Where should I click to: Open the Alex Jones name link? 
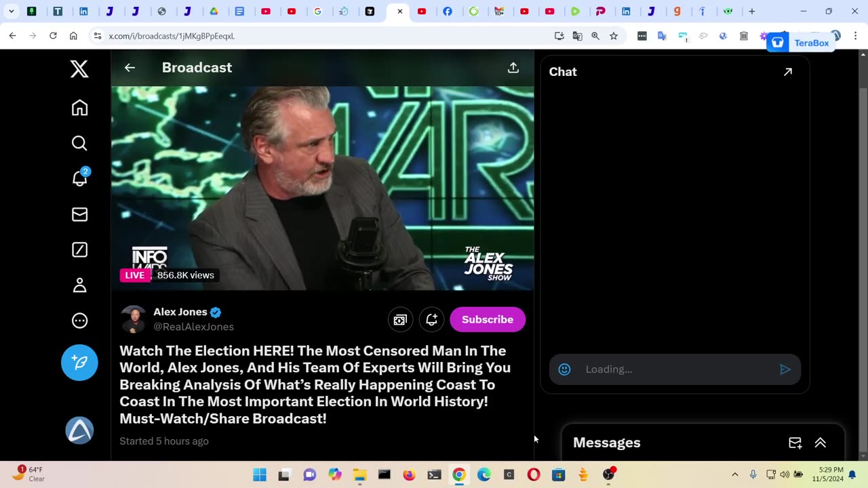point(180,312)
